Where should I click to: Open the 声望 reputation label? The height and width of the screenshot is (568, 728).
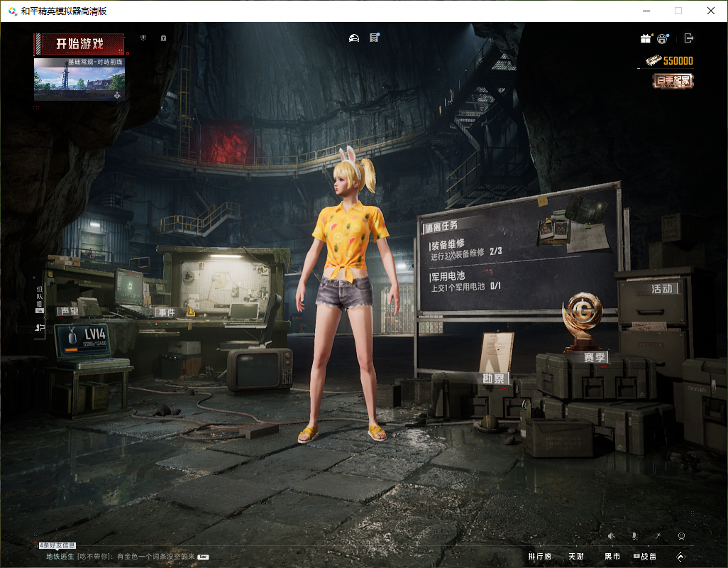coord(69,311)
